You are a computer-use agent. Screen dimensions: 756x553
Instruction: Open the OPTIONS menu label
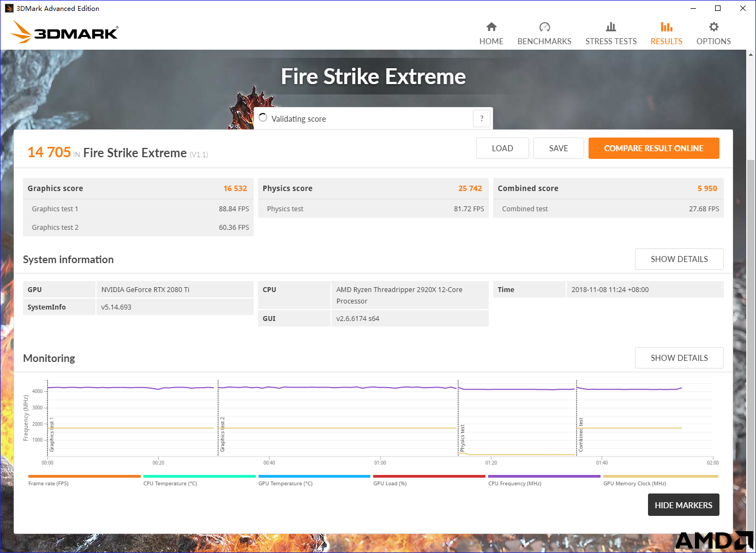[x=713, y=41]
